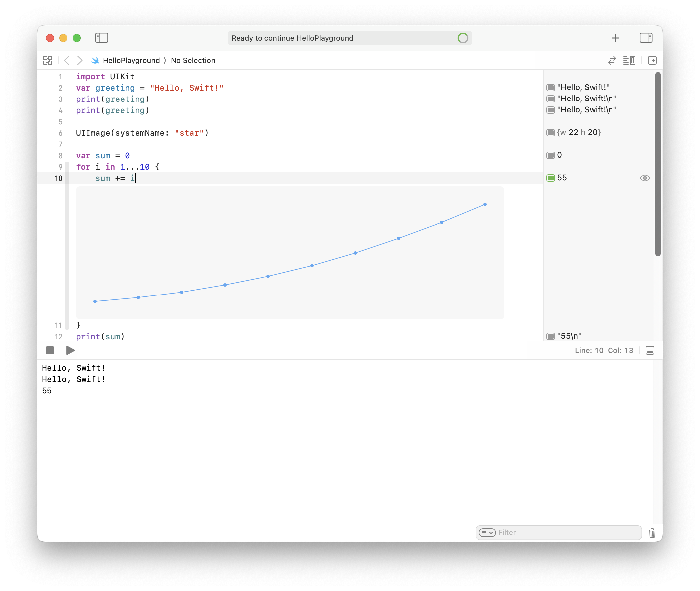The height and width of the screenshot is (591, 700).
Task: Open the console filter options dropdown
Action: 487,533
